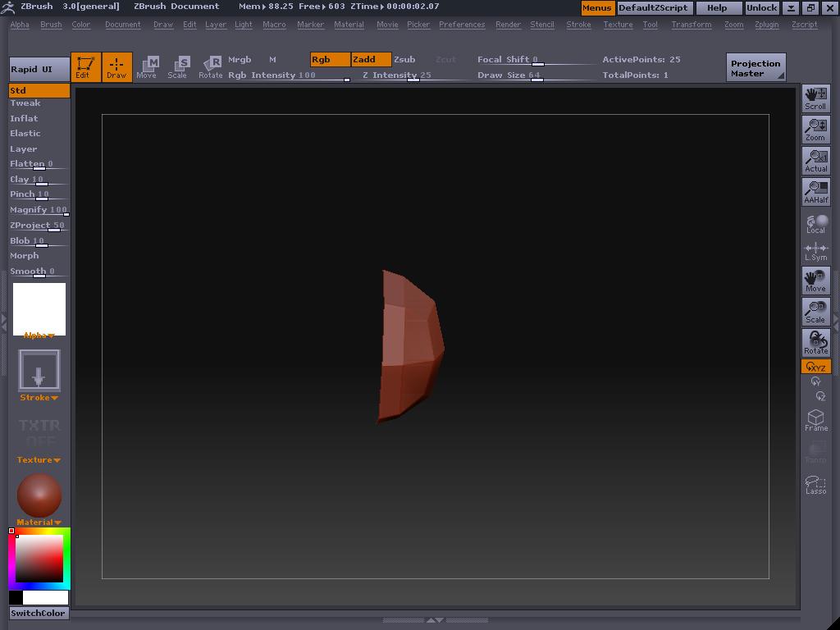
Task: Enable Zsub mode
Action: [405, 59]
